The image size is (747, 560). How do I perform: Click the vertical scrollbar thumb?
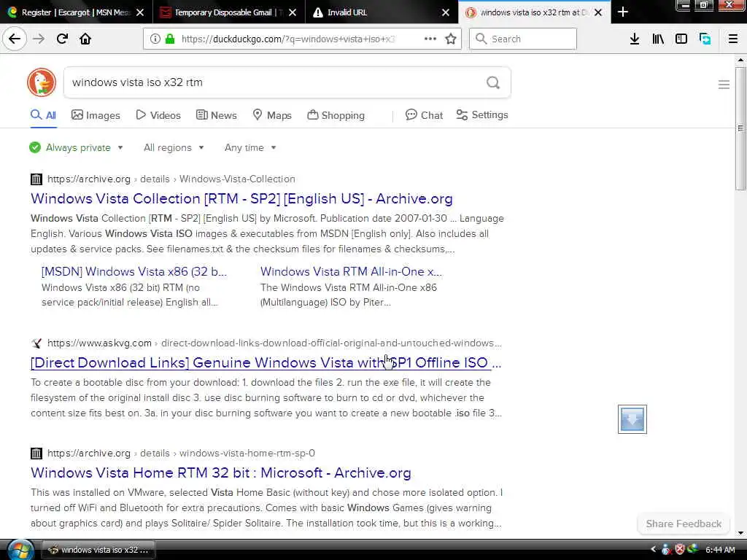740,128
